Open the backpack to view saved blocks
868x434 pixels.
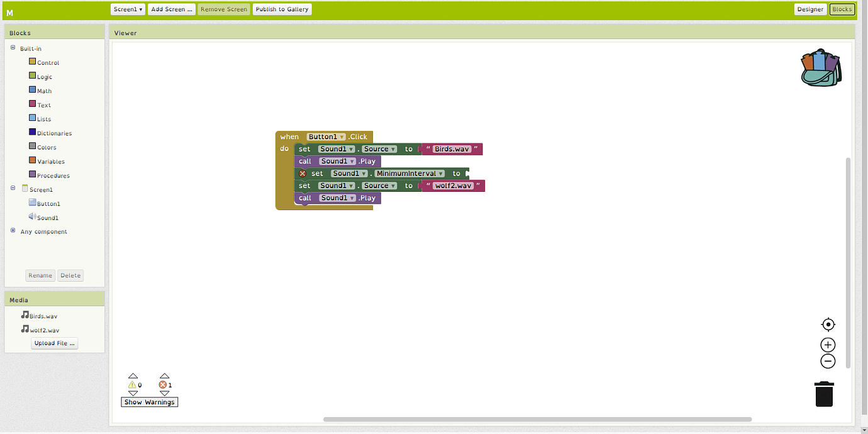(821, 67)
